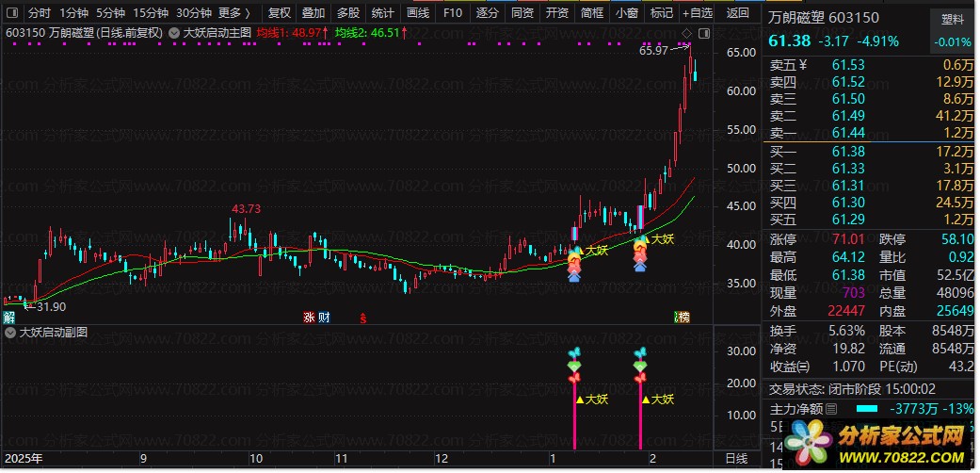Open F10 company info
The width and height of the screenshot is (980, 473).
453,12
